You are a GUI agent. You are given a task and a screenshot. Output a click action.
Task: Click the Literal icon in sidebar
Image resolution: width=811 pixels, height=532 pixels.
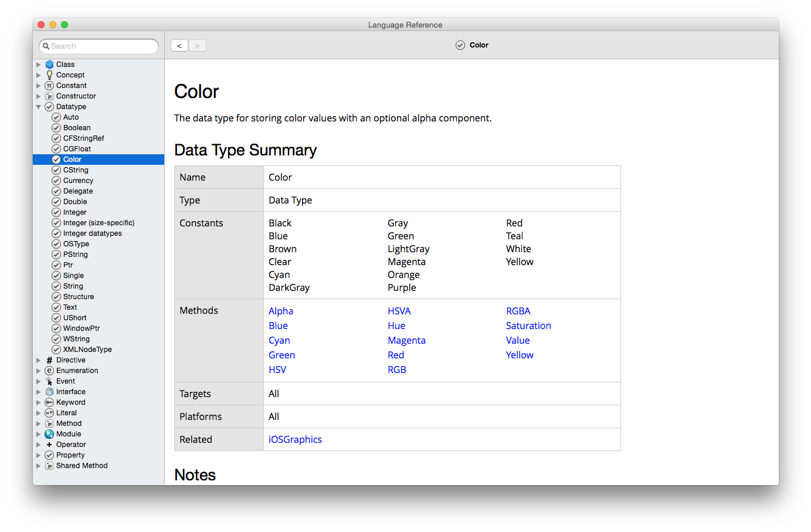[49, 413]
